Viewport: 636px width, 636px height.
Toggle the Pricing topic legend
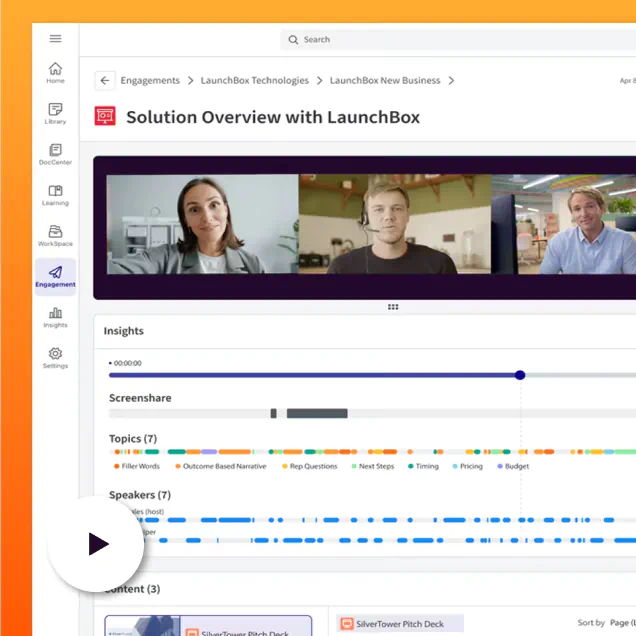coord(470,466)
